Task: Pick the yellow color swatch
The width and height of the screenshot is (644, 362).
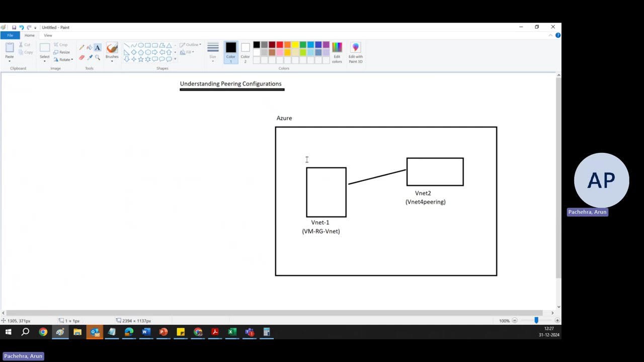Action: click(295, 45)
